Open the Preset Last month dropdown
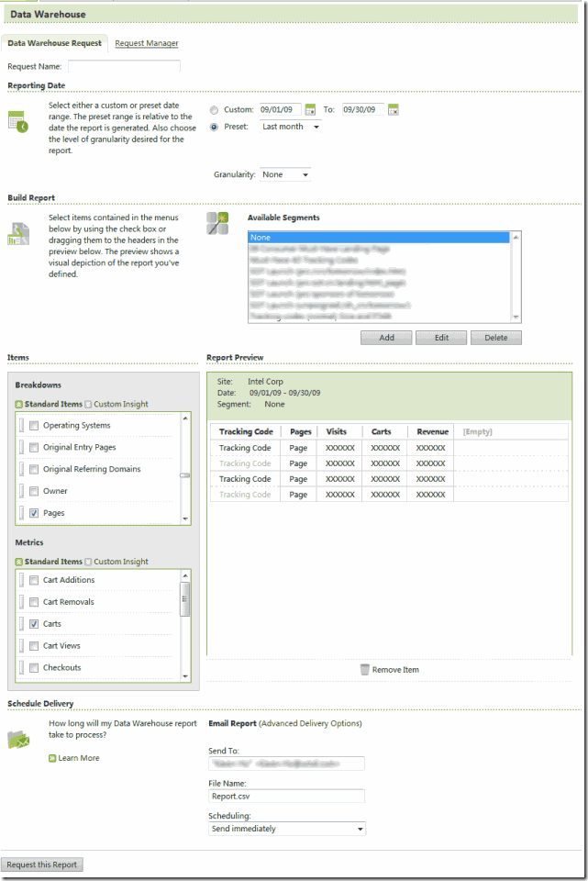588x881 pixels. pos(291,127)
